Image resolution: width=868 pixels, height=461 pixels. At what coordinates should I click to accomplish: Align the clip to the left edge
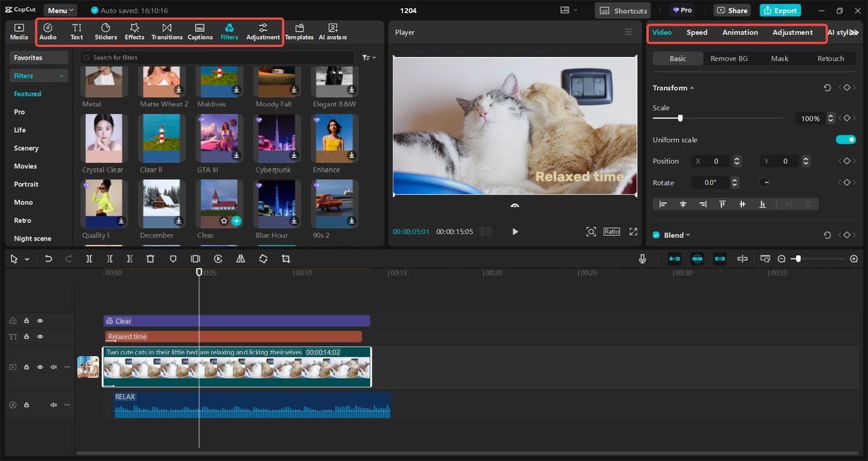pyautogui.click(x=663, y=204)
